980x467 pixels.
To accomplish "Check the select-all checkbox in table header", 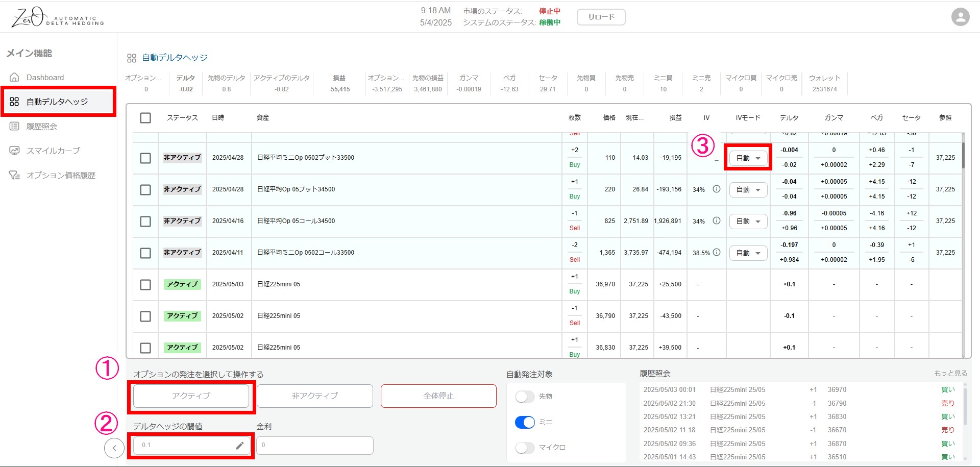I will pyautogui.click(x=145, y=118).
